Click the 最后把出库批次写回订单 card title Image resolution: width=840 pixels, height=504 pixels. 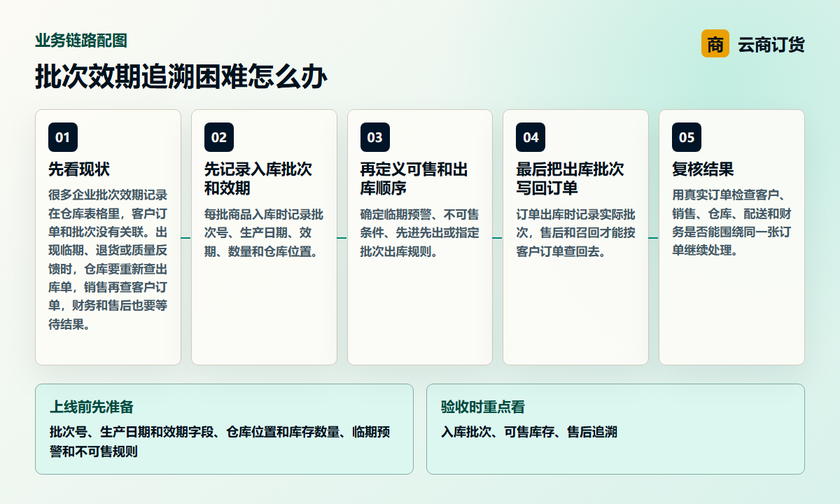(570, 179)
